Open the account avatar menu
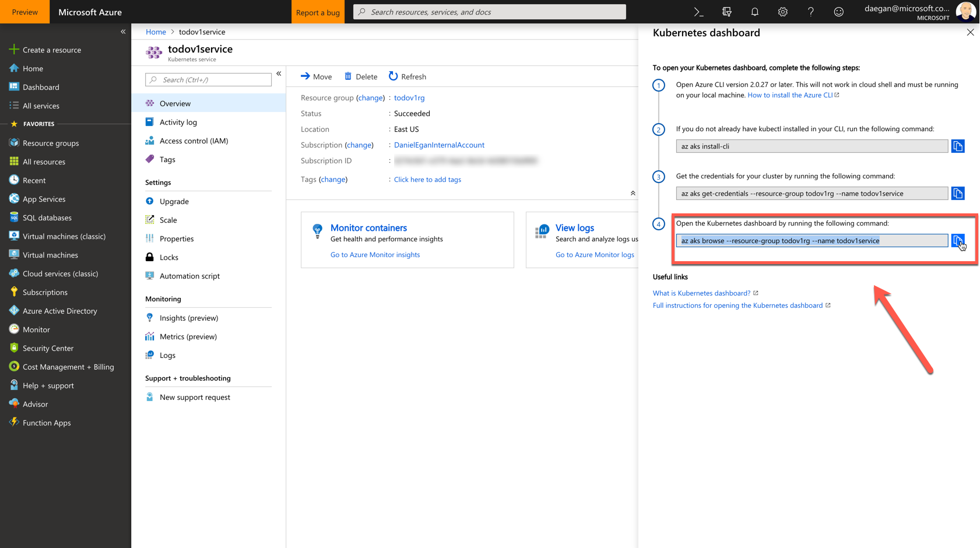The width and height of the screenshot is (980, 548). click(x=965, y=12)
